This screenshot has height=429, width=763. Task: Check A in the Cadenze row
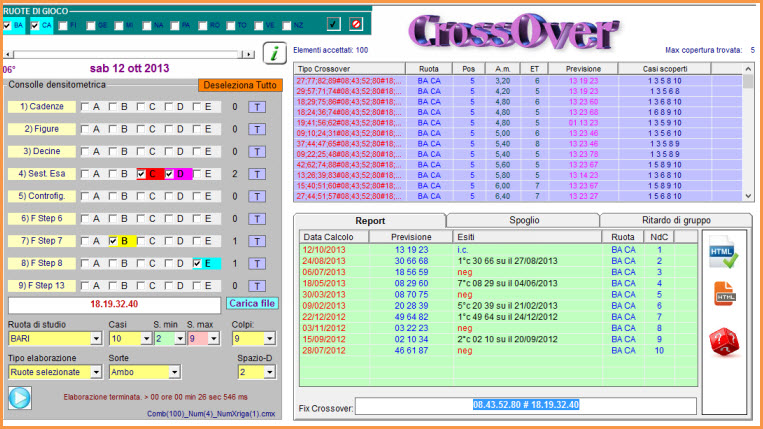85,107
